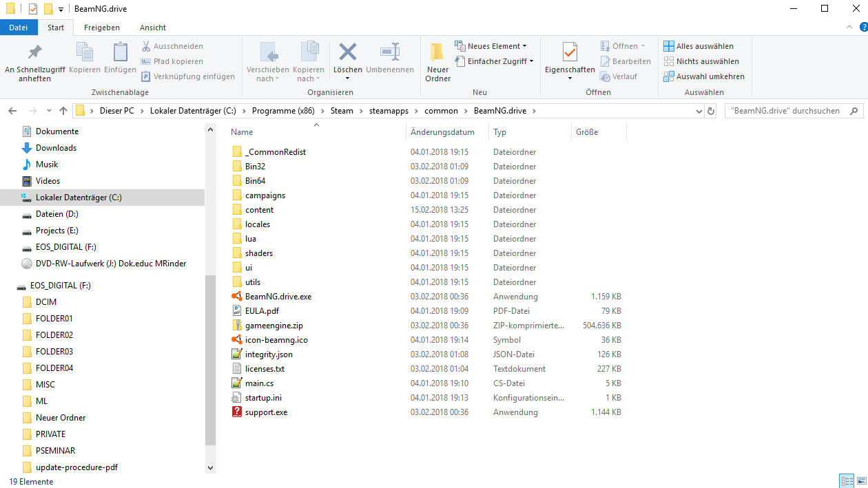Click Auswahl umkehren
This screenshot has height=488, width=868.
click(x=704, y=76)
